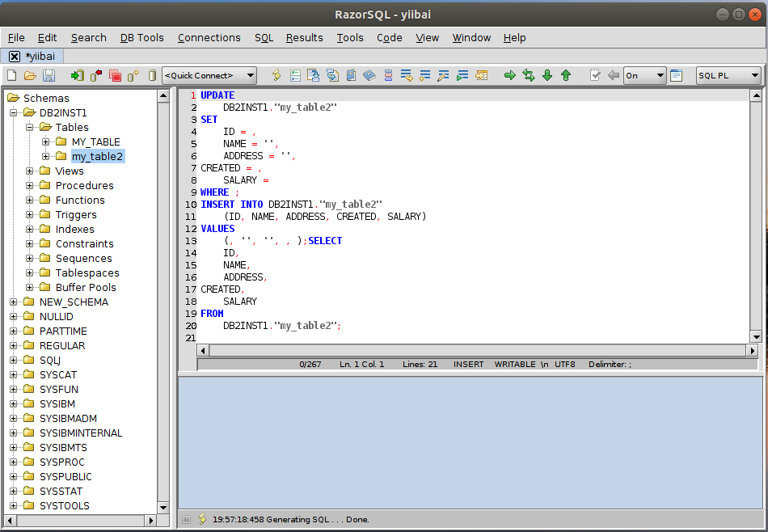Click the green arrow connect database icon
This screenshot has width=768, height=532.
click(77, 75)
